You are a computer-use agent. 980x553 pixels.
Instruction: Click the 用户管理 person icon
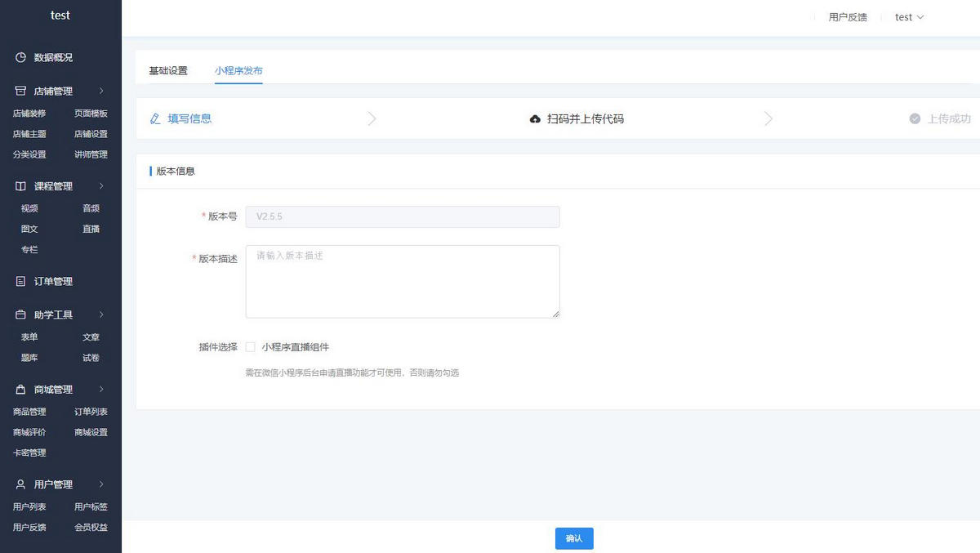[20, 484]
